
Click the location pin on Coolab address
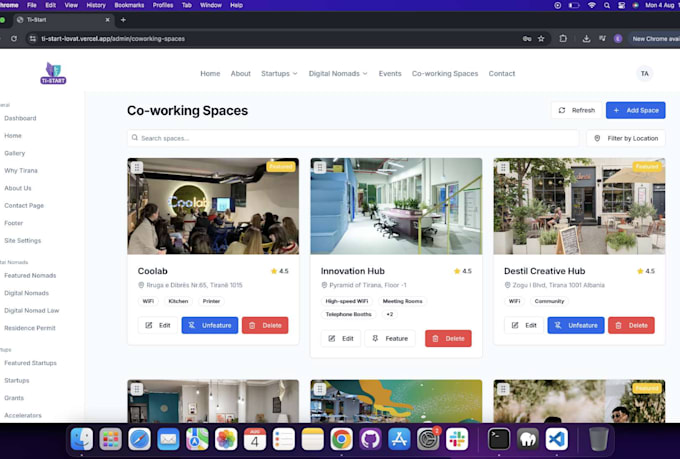tap(141, 285)
